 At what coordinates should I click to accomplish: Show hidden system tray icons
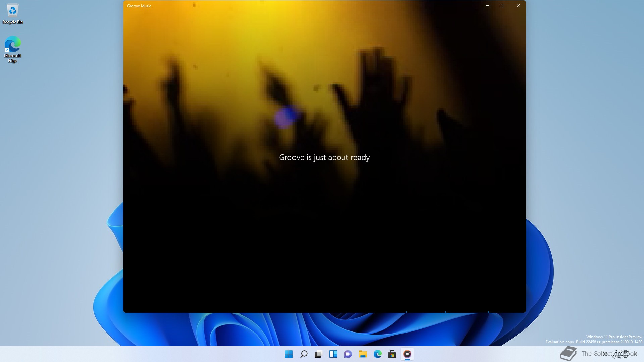click(596, 354)
